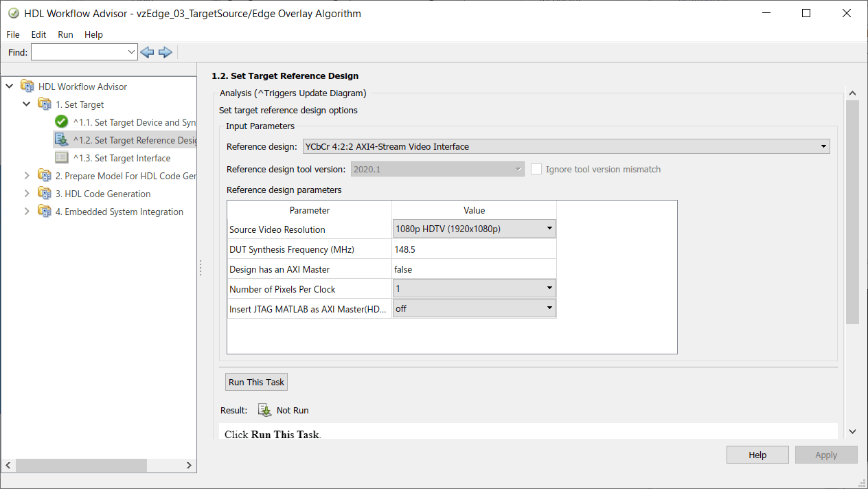
Task: Click the forward arrow next to Find
Action: pos(165,52)
